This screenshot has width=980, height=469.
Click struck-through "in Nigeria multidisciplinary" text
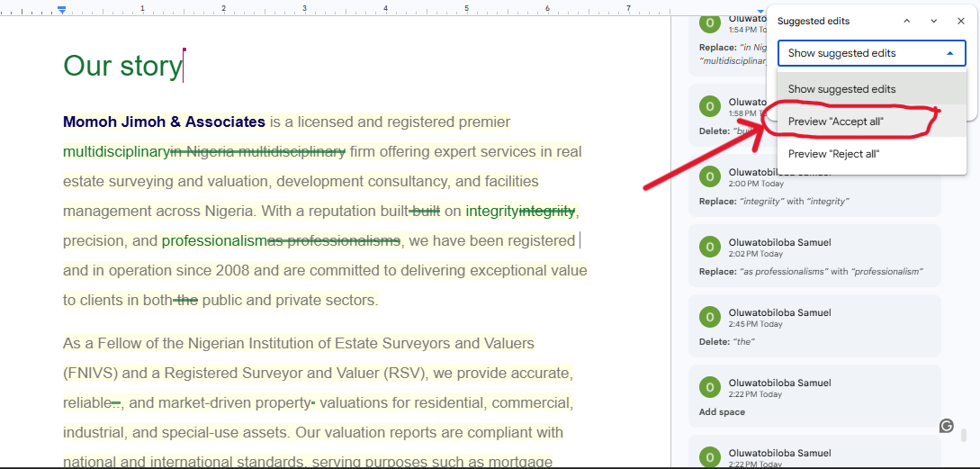coord(257,151)
